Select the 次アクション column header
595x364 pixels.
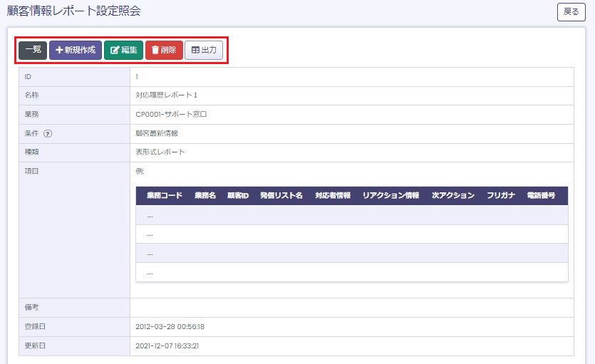click(x=452, y=196)
